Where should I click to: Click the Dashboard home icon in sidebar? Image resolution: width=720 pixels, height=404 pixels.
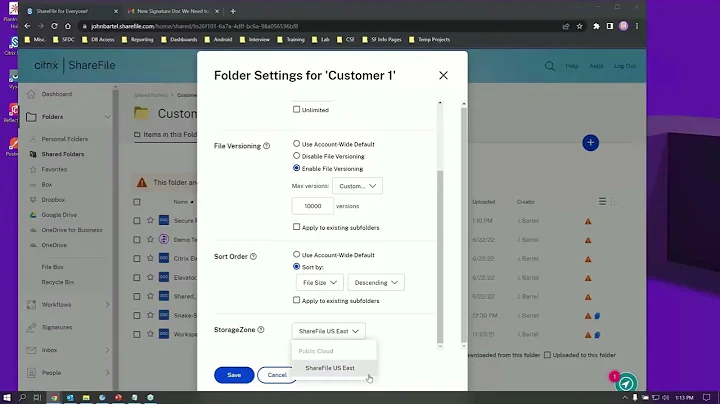pyautogui.click(x=31, y=94)
